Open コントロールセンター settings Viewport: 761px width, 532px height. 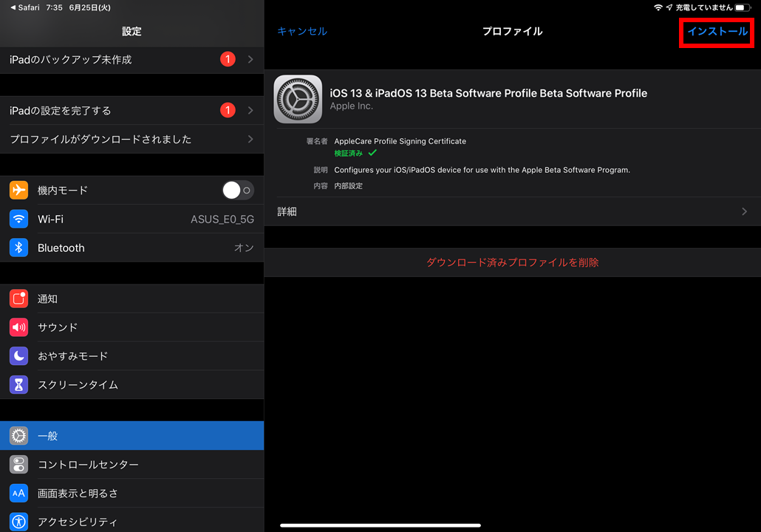click(132, 465)
